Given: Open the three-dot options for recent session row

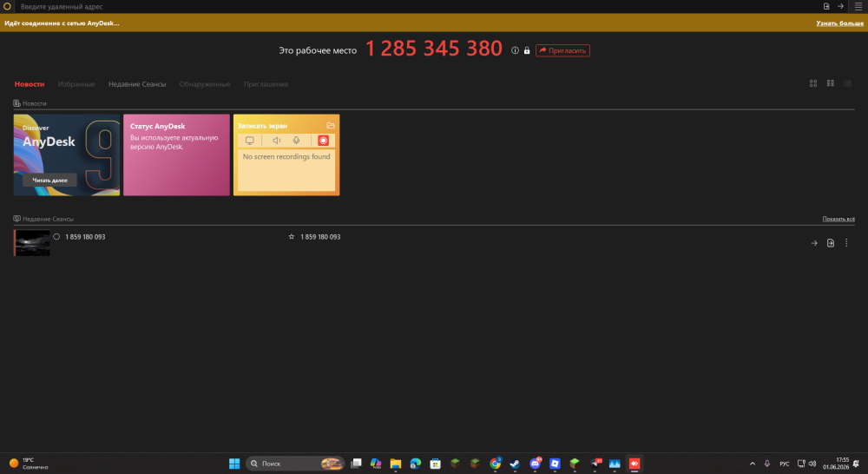Looking at the screenshot, I should [x=846, y=243].
